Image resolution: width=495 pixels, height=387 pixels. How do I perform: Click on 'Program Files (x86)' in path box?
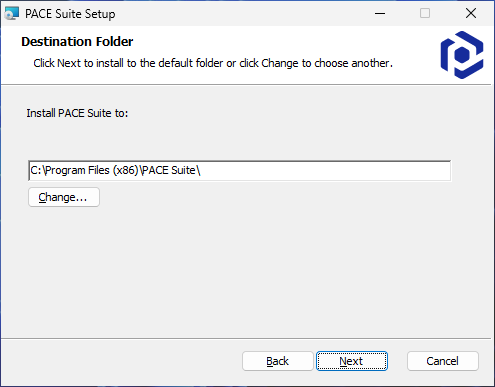pyautogui.click(x=91, y=170)
